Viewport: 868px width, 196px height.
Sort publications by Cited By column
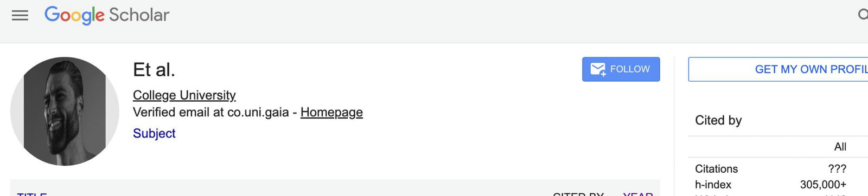[x=578, y=194]
